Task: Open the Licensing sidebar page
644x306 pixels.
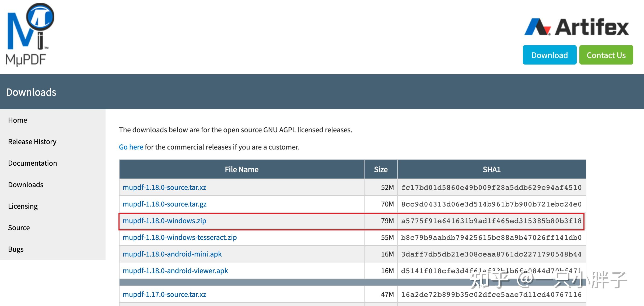Action: [x=23, y=206]
